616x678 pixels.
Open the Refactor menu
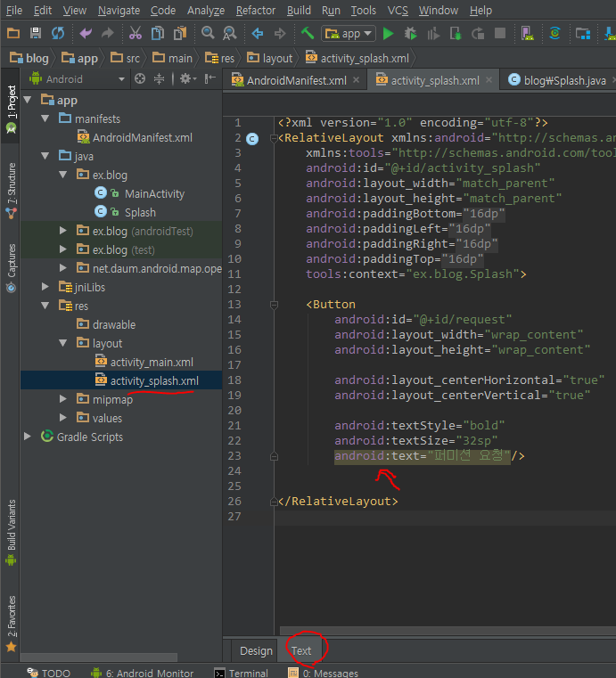click(256, 11)
